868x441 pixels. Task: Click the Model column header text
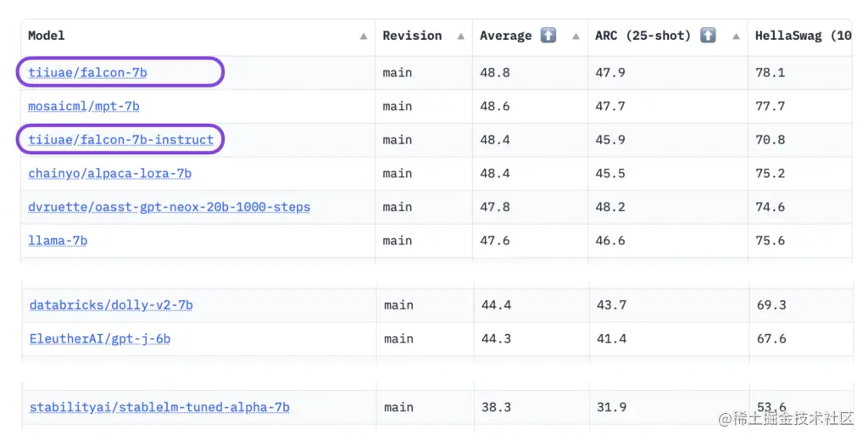coord(47,36)
